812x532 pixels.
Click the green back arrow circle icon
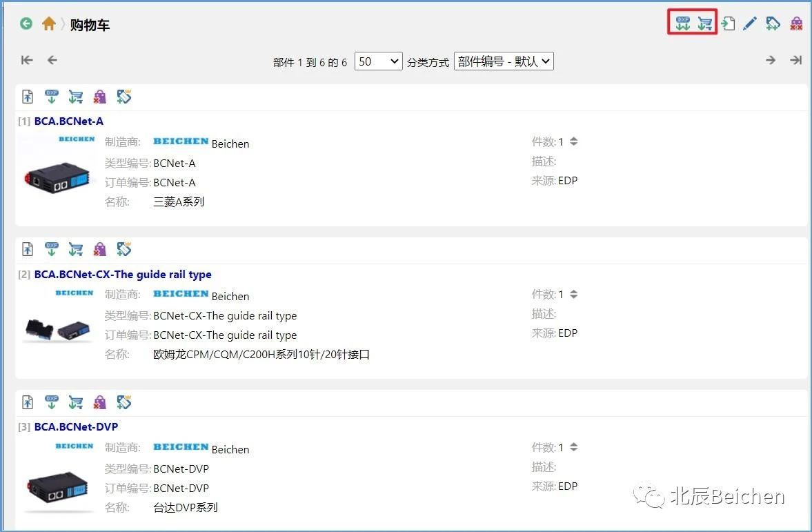point(26,24)
